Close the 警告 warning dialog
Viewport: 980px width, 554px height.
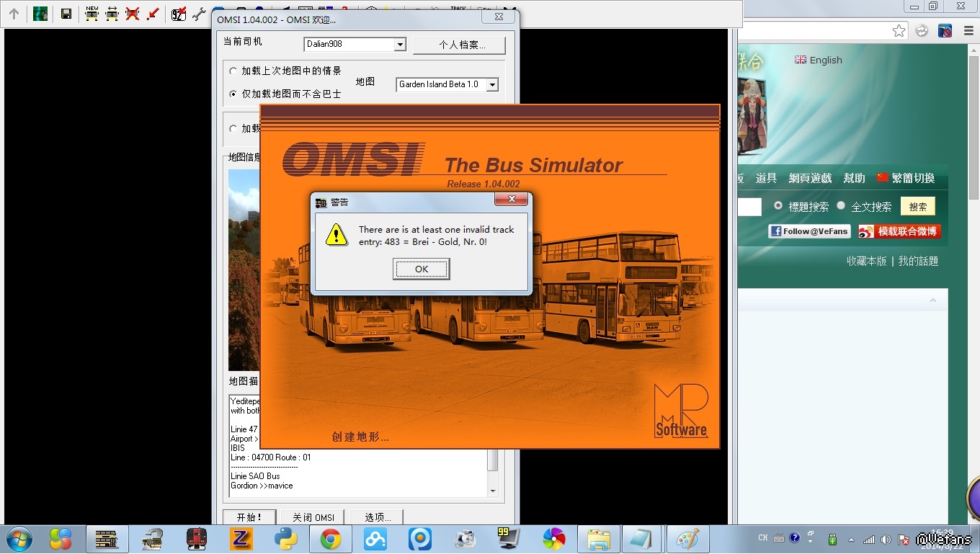512,200
